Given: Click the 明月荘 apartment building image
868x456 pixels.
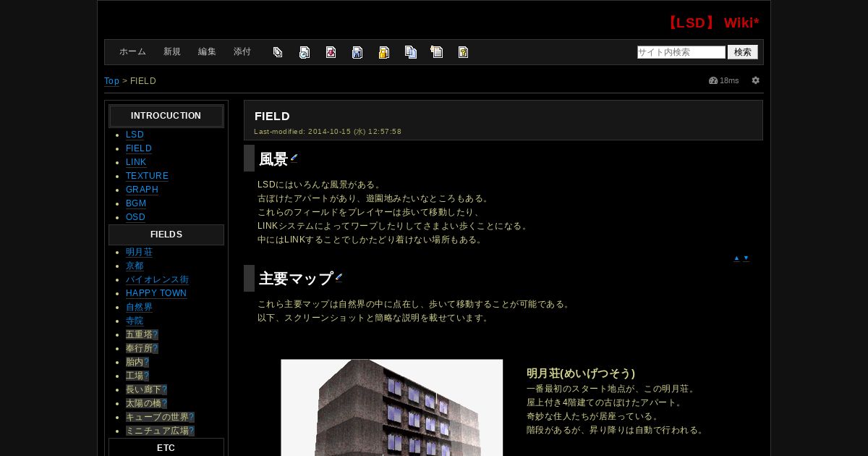Looking at the screenshot, I should (391, 408).
